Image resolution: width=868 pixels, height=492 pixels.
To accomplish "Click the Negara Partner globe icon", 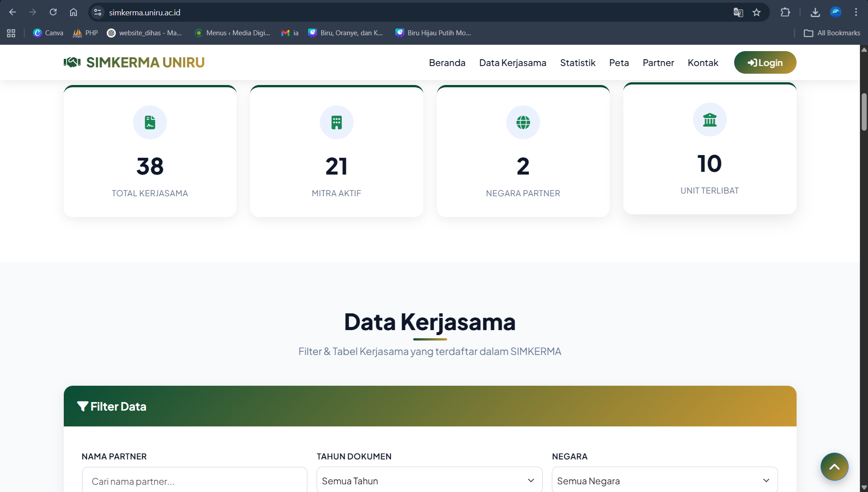I will (523, 122).
